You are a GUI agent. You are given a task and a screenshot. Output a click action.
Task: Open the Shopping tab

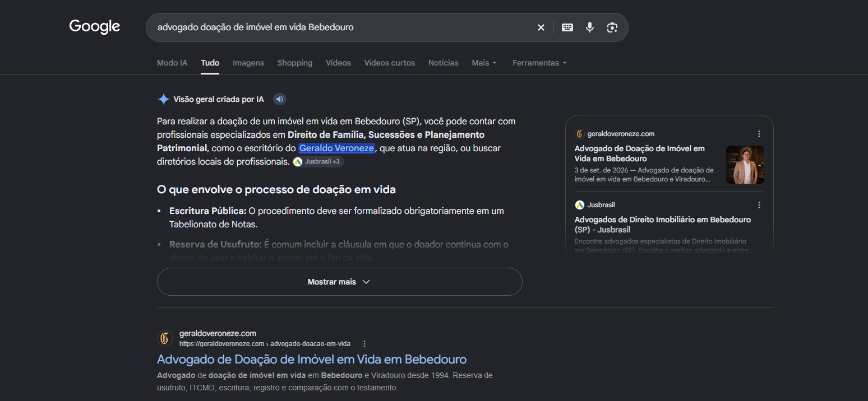[295, 63]
